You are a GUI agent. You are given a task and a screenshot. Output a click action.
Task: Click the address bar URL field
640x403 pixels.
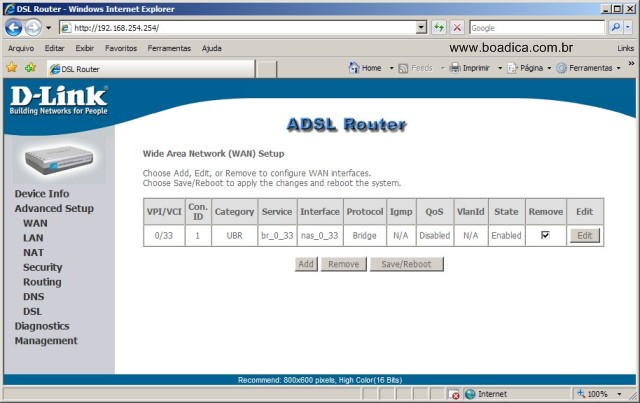pyautogui.click(x=238, y=28)
